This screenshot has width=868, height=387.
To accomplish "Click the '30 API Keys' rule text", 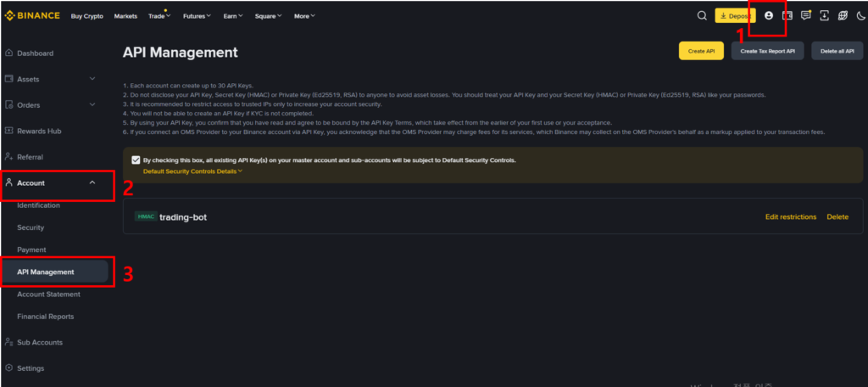I will pos(187,86).
